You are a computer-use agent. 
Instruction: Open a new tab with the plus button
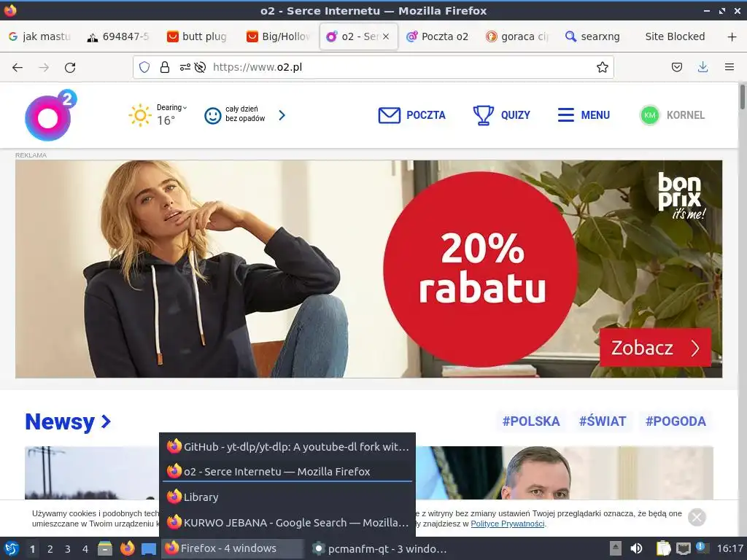pos(732,36)
